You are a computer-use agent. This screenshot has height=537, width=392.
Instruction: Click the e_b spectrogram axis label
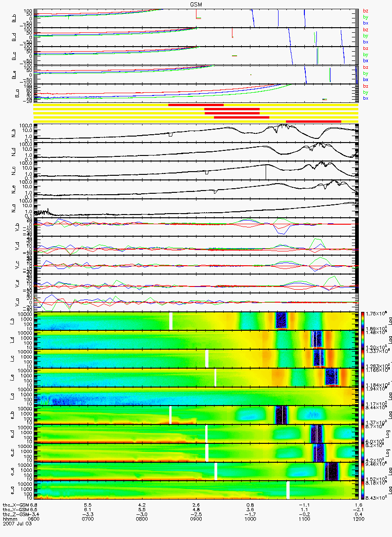point(12,415)
